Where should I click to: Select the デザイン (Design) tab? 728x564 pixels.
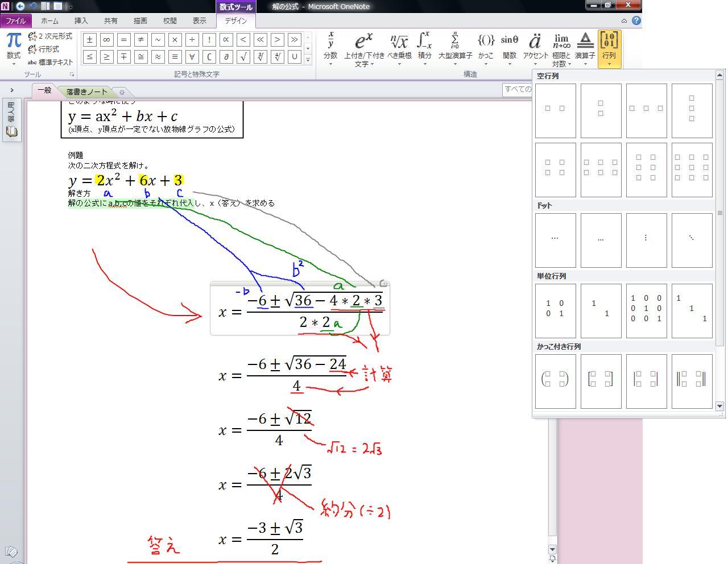[235, 20]
